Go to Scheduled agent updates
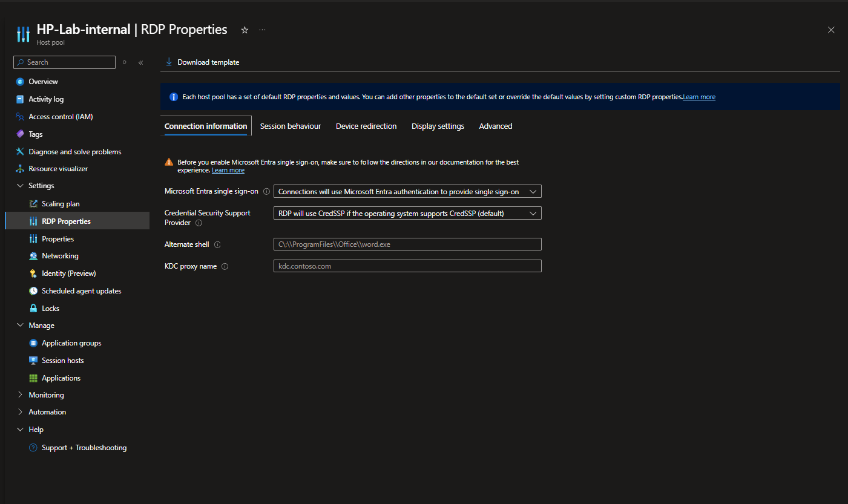 82,291
